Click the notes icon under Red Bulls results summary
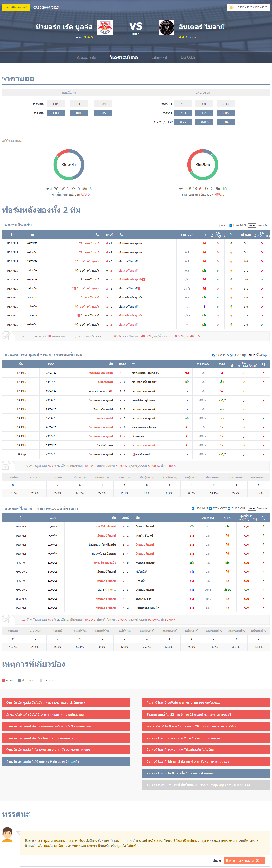This screenshot has width=272, height=868. [x=6, y=466]
